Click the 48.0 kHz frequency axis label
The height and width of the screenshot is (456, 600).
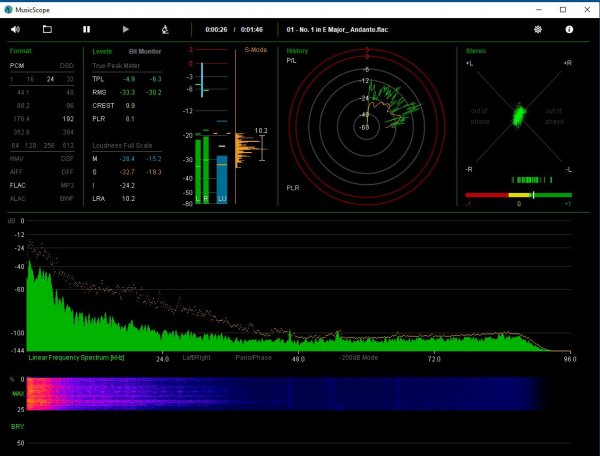(298, 359)
